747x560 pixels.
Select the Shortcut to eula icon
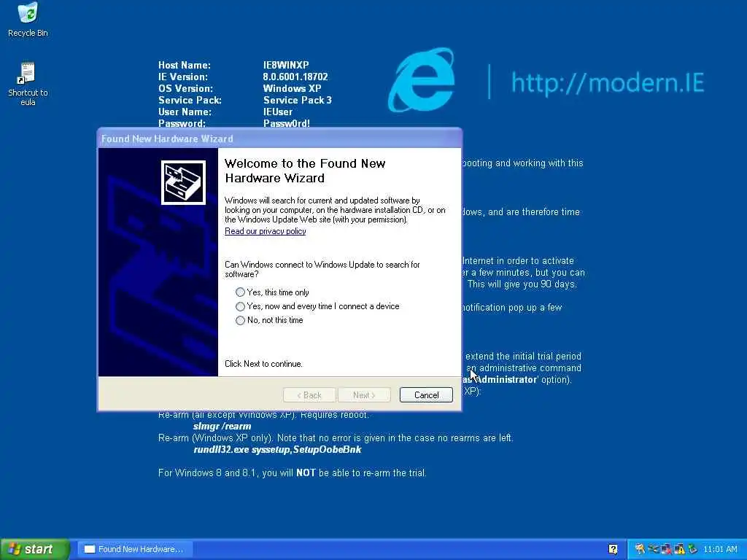28,84
